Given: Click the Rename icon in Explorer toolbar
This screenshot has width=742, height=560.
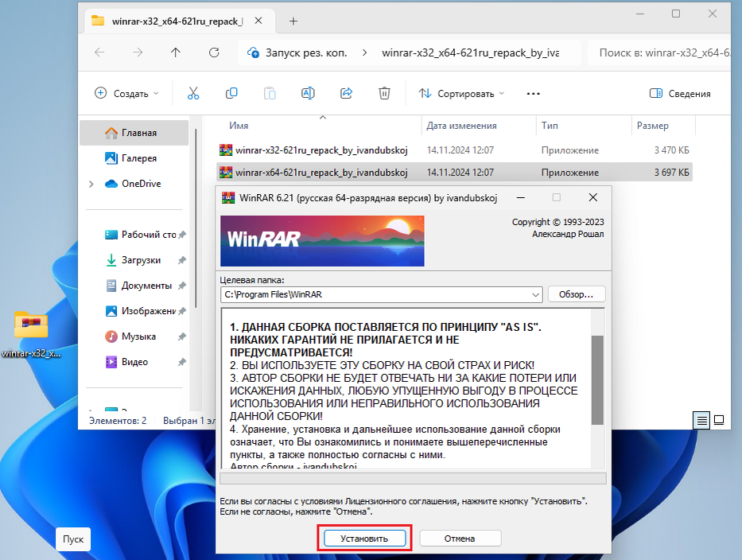Looking at the screenshot, I should [x=308, y=93].
